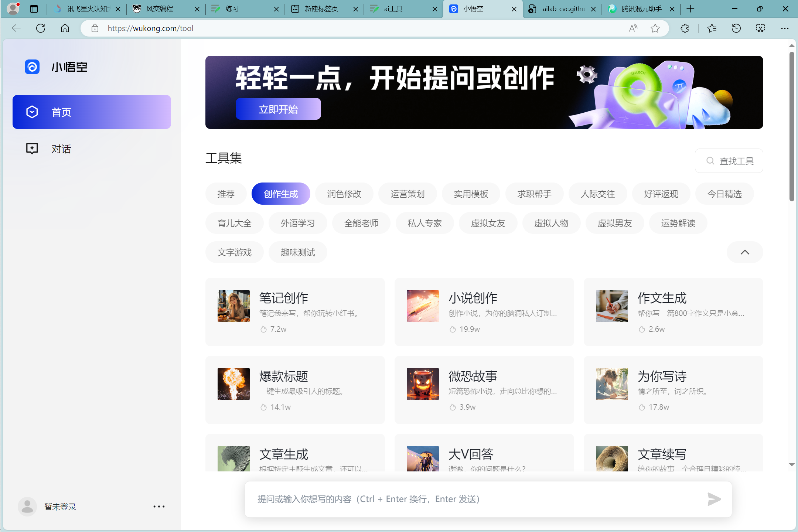Open the tab actions menu icon
The width and height of the screenshot is (798, 532).
[x=34, y=9]
